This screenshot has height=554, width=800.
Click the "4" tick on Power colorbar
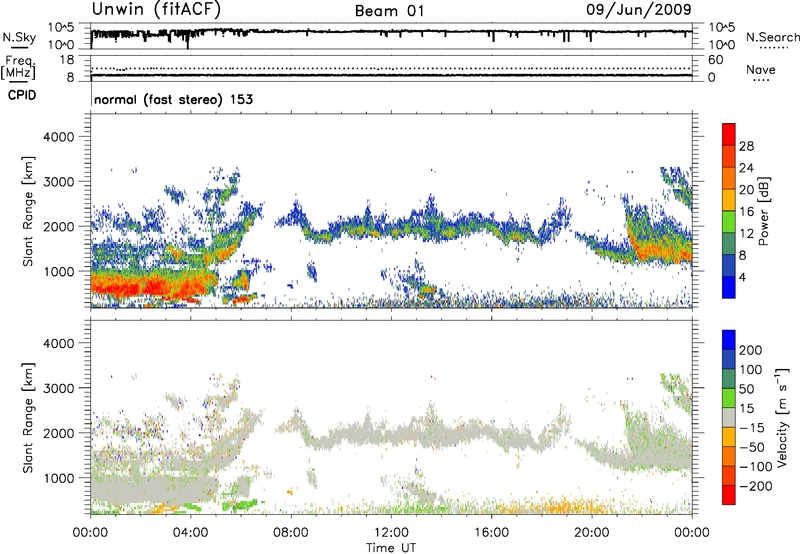tap(742, 277)
